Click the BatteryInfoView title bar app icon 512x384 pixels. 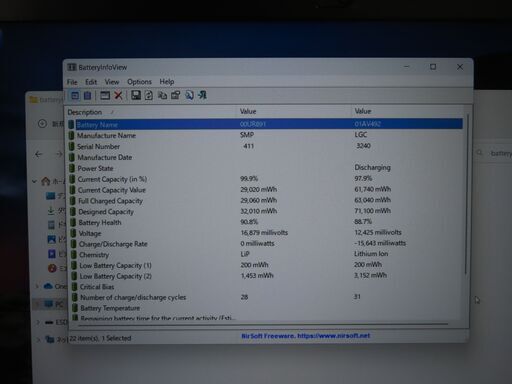click(72, 67)
